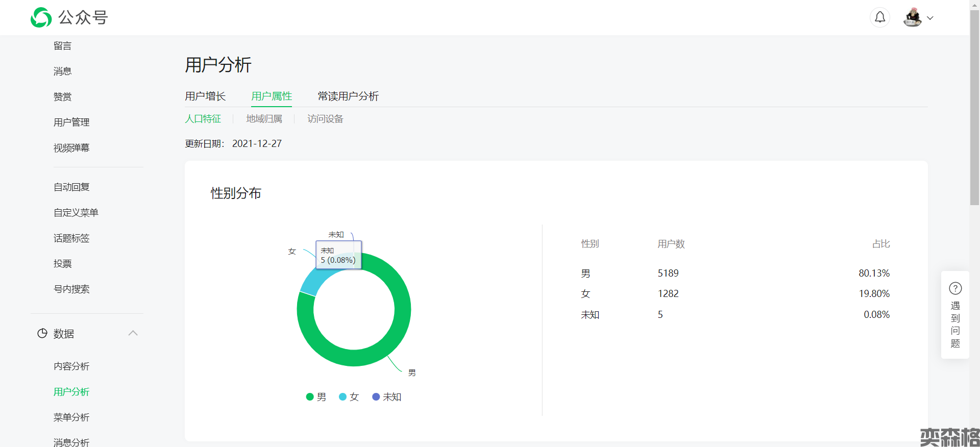Toggle the 未知 legend item

pos(387,397)
